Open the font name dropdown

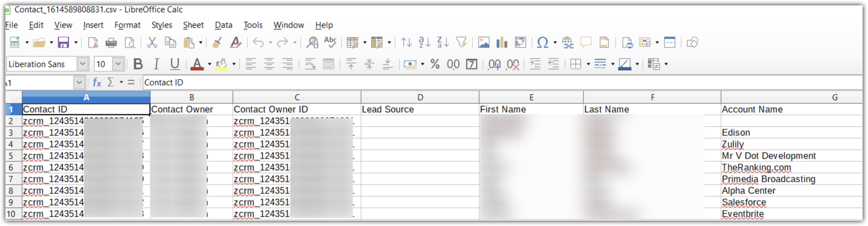tap(82, 64)
